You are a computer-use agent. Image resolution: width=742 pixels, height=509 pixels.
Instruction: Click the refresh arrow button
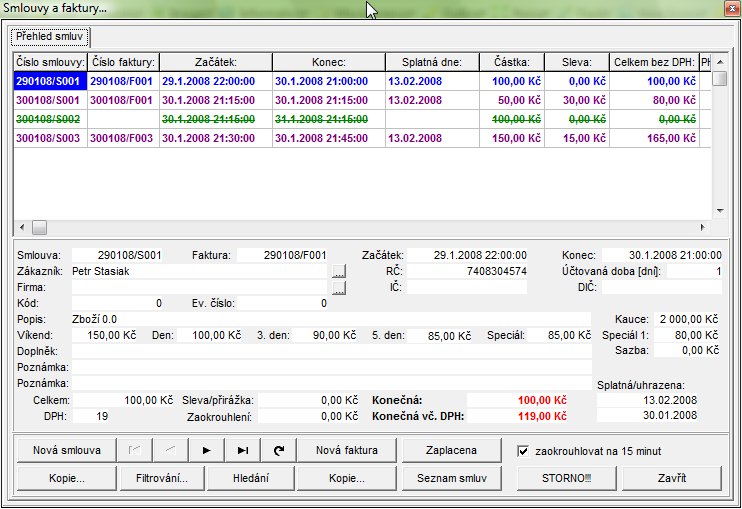pyautogui.click(x=279, y=450)
